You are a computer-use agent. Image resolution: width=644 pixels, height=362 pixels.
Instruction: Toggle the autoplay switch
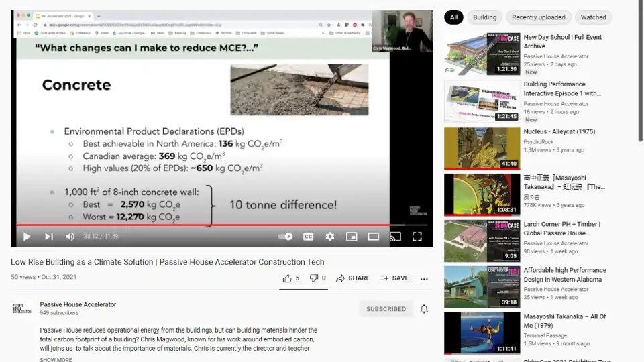[286, 237]
